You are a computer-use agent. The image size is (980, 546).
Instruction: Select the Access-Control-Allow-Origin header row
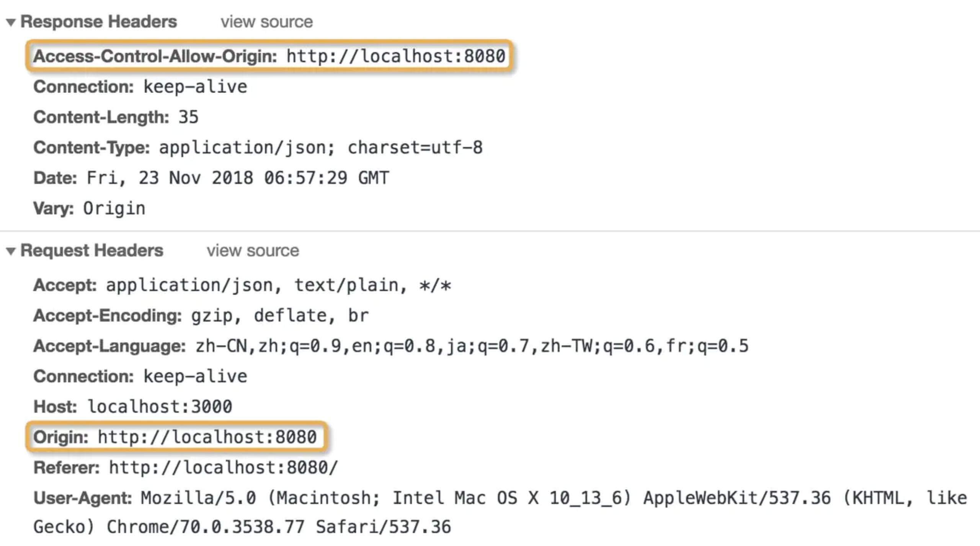pos(269,56)
